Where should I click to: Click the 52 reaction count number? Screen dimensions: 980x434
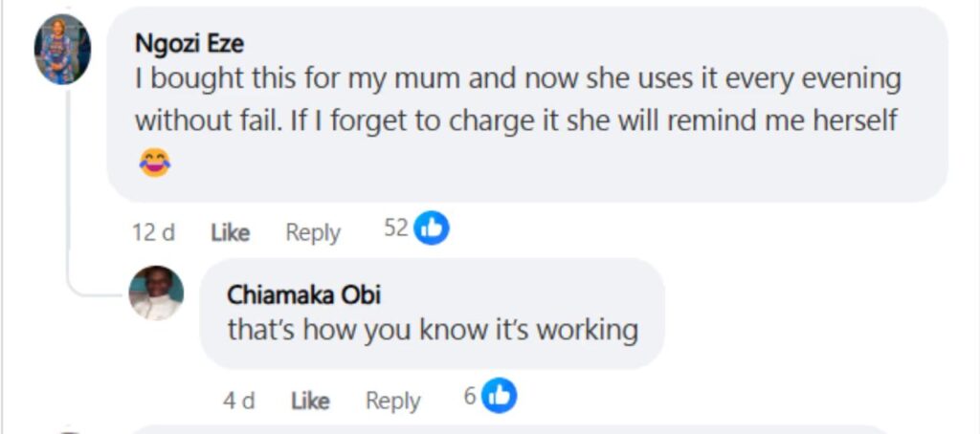click(x=395, y=228)
